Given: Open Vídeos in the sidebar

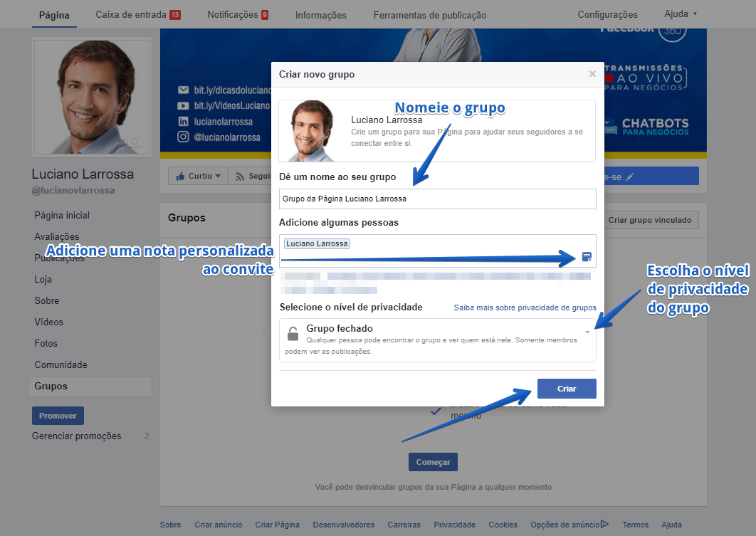Looking at the screenshot, I should point(48,322).
